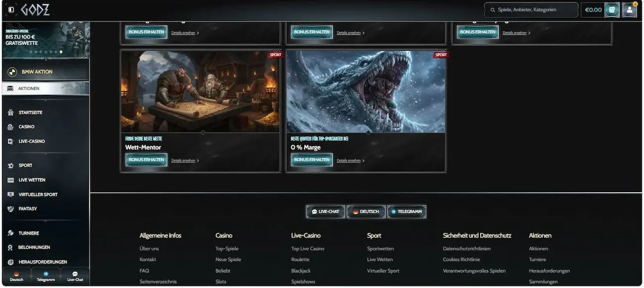The height and width of the screenshot is (288, 644).
Task: Click the Live Wetten icon in the sidebar
Action: click(10, 180)
